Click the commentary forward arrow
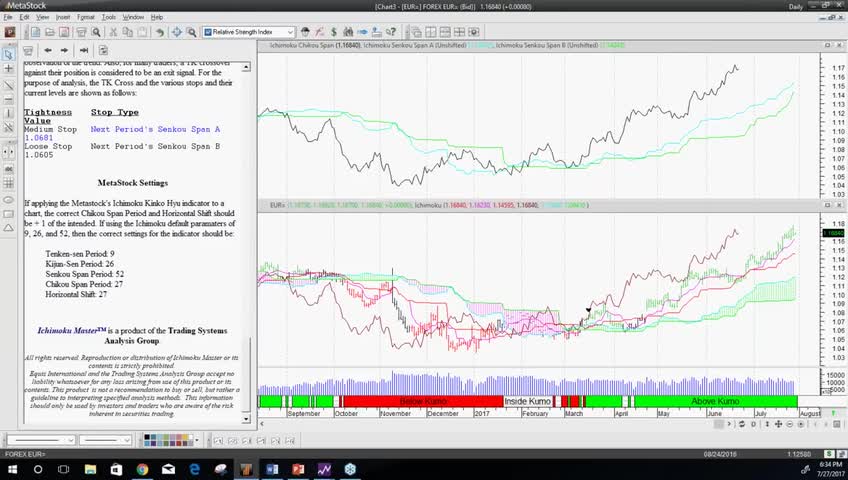This screenshot has height=480, width=848. pos(64,50)
